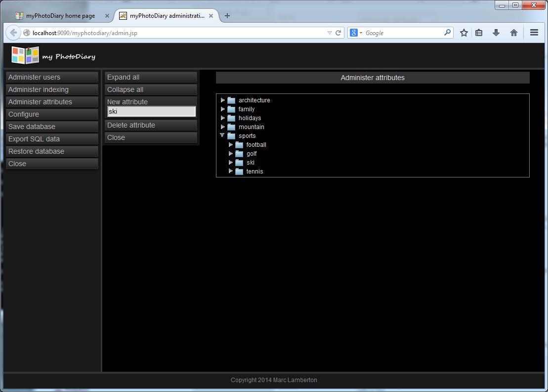Open Administer indexing
This screenshot has width=548, height=392.
point(52,89)
